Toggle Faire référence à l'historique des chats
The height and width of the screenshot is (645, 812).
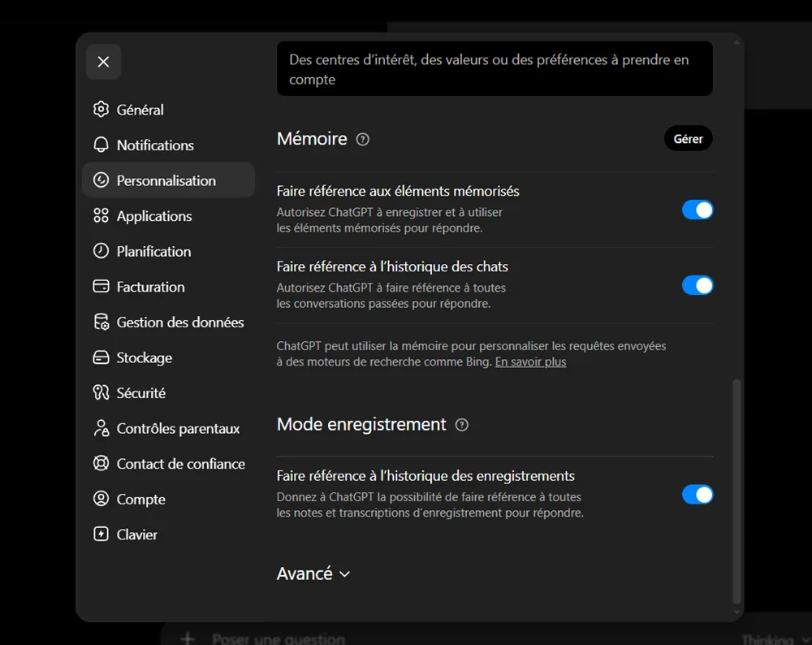[697, 285]
